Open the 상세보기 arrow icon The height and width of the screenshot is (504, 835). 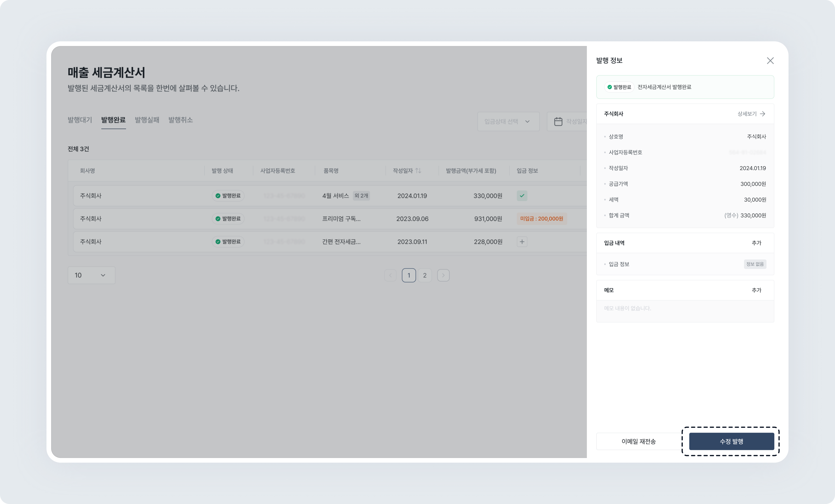pyautogui.click(x=763, y=114)
